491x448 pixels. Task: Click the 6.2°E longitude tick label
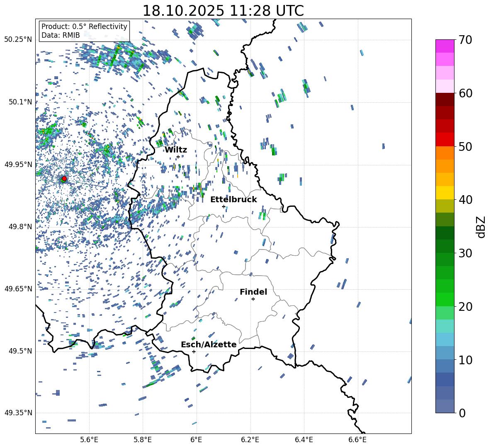[x=250, y=440]
